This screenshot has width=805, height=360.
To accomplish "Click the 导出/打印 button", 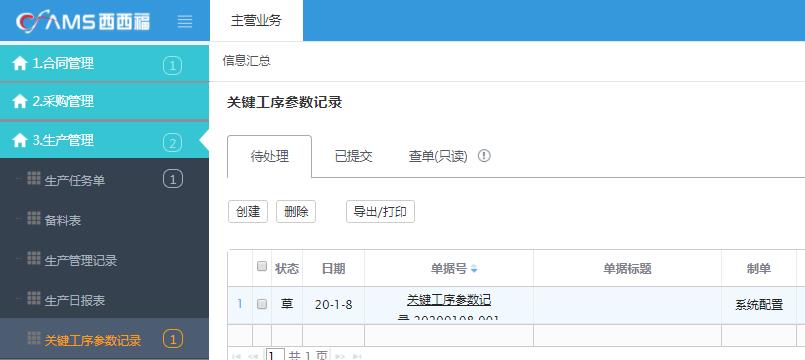I will [x=380, y=212].
